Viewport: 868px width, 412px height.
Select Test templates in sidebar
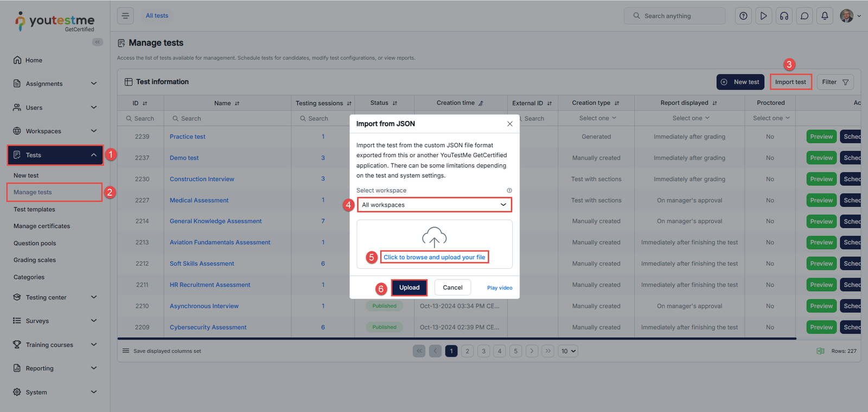[x=34, y=209]
